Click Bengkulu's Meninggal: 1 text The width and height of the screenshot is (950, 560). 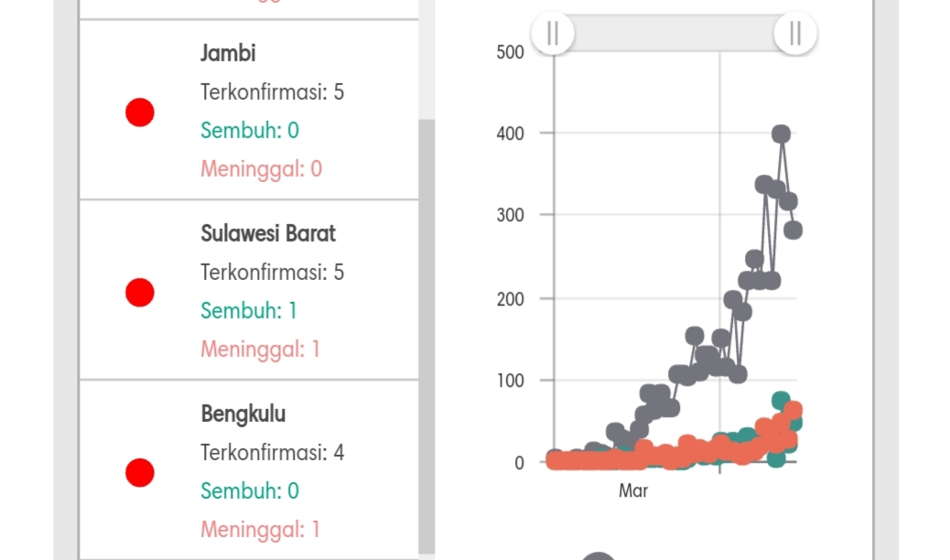tap(260, 530)
